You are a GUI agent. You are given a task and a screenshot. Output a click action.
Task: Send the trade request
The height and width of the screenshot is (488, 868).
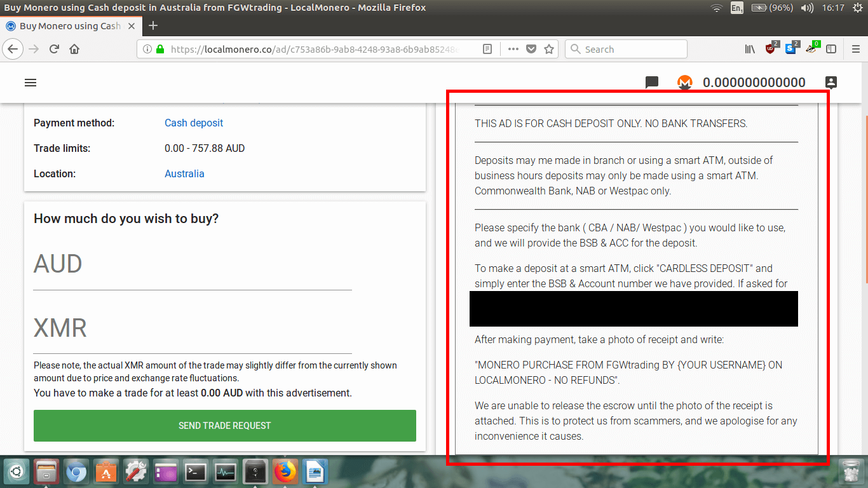(225, 426)
